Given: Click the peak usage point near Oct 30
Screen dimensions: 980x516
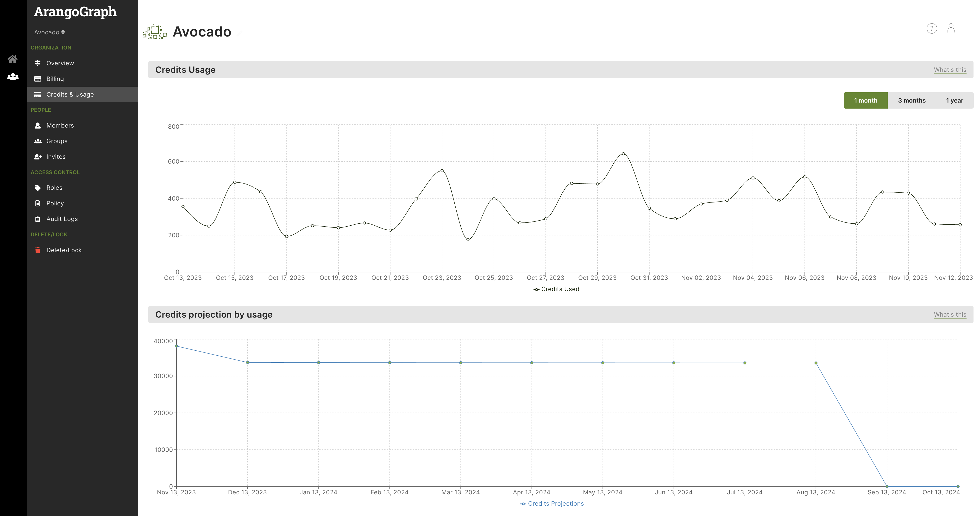Looking at the screenshot, I should pyautogui.click(x=623, y=154).
